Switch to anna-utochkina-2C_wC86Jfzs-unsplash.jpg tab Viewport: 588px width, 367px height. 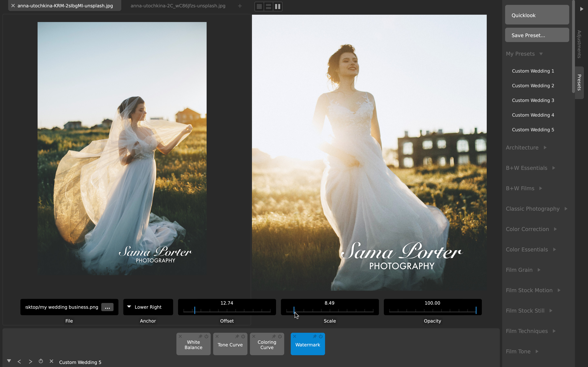pos(178,6)
